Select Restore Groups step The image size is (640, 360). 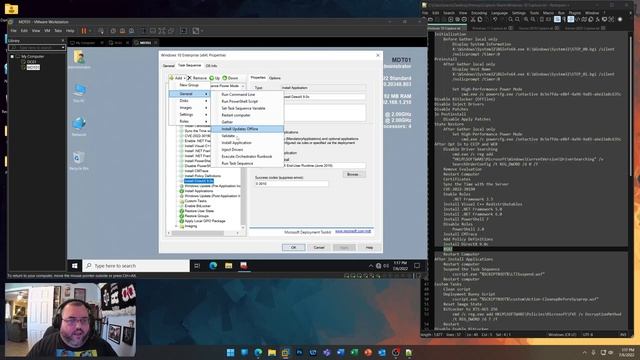click(x=197, y=216)
